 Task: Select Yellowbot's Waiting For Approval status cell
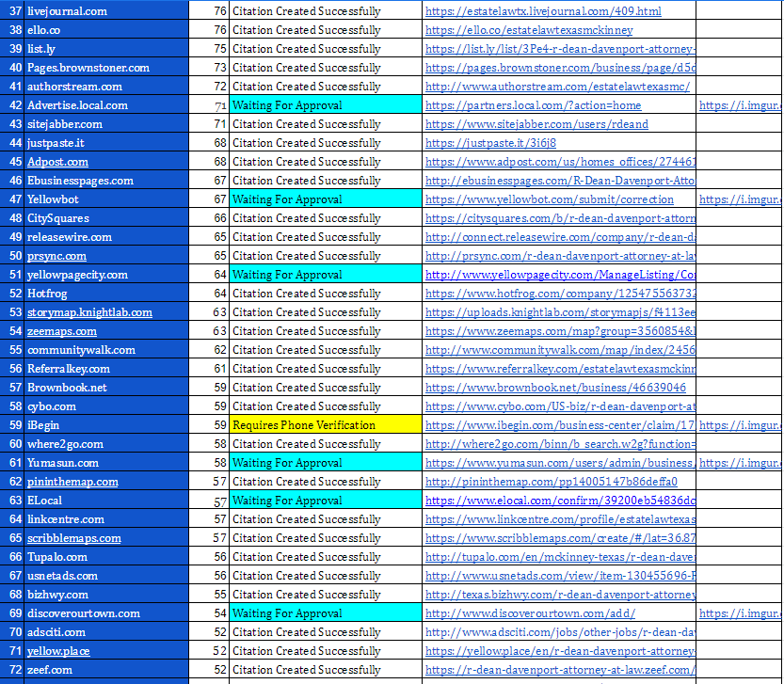[287, 199]
